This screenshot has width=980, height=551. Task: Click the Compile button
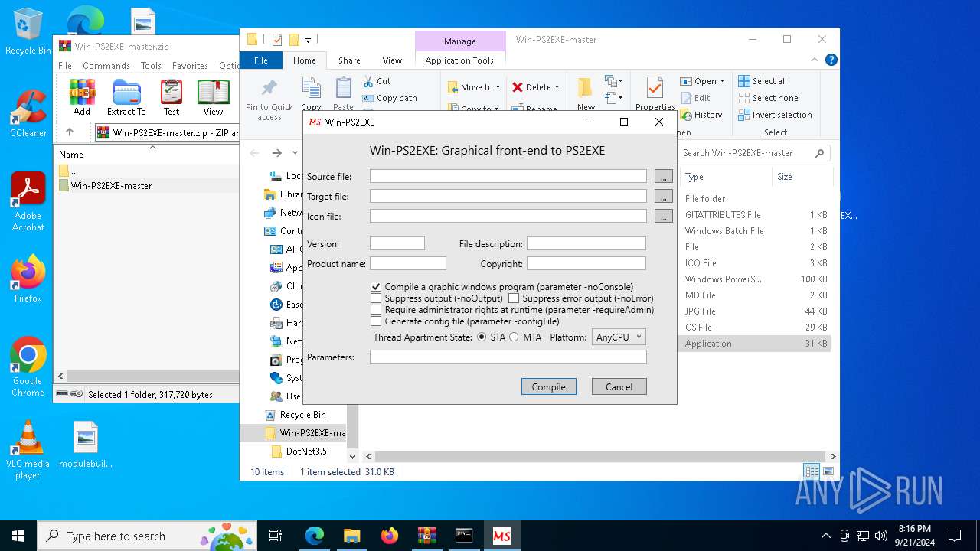tap(549, 386)
